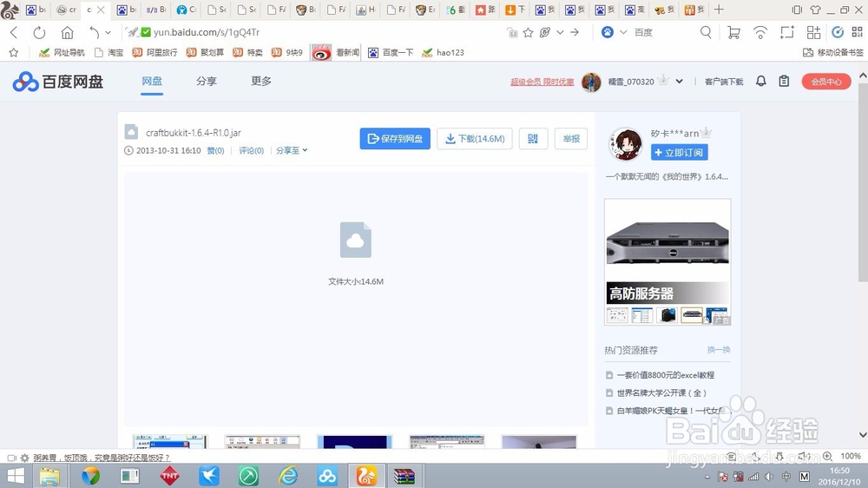The width and height of the screenshot is (868, 488).
Task: Click the browser back arrow
Action: click(15, 33)
